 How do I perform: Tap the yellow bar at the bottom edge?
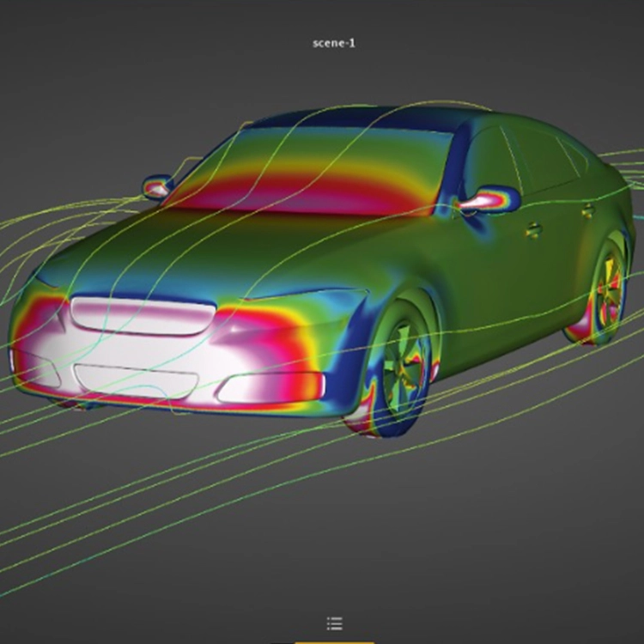pos(334,642)
